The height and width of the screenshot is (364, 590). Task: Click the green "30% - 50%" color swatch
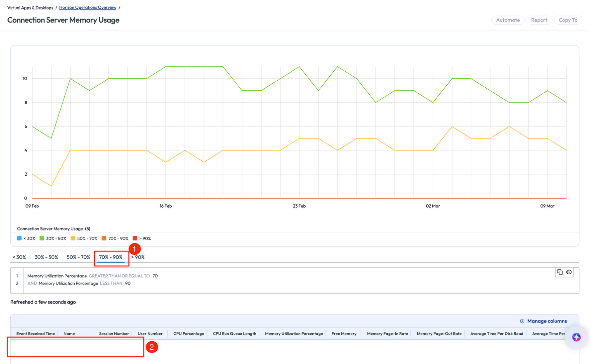tap(42, 238)
